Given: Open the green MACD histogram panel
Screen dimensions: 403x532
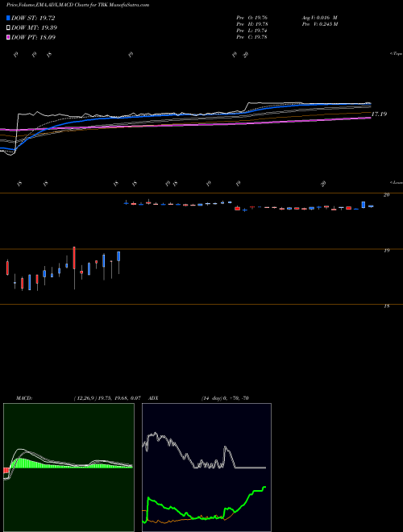Looking at the screenshot, I should [x=69, y=468].
